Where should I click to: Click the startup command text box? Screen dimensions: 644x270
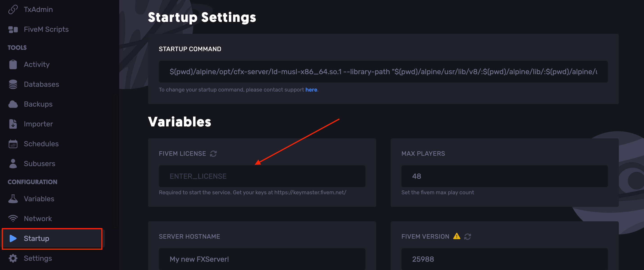383,72
